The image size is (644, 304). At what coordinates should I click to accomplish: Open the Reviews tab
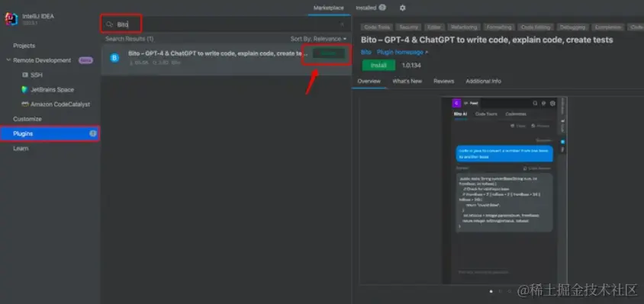[x=443, y=82]
